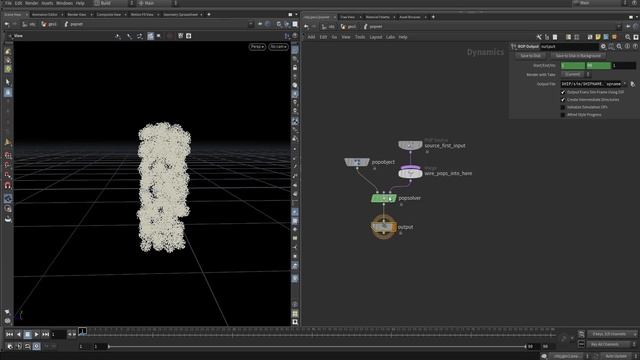Click the audio icon in the playbar options

click(x=19, y=347)
